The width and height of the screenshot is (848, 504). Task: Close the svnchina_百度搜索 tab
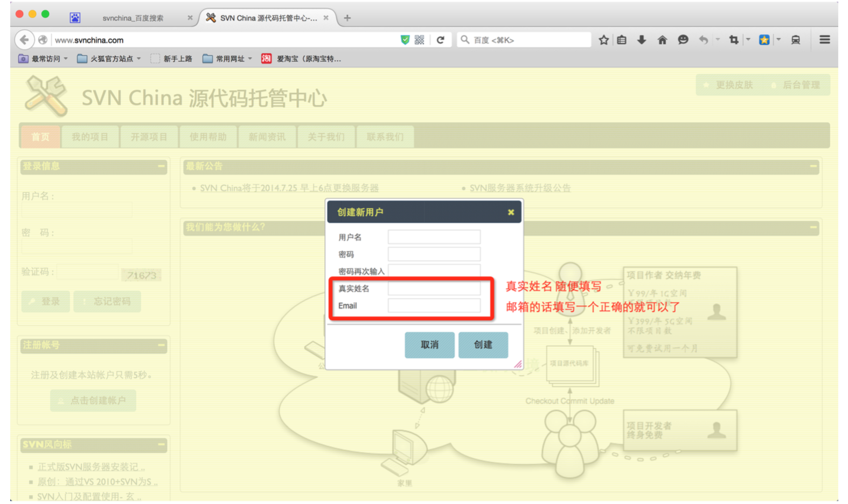click(x=190, y=18)
